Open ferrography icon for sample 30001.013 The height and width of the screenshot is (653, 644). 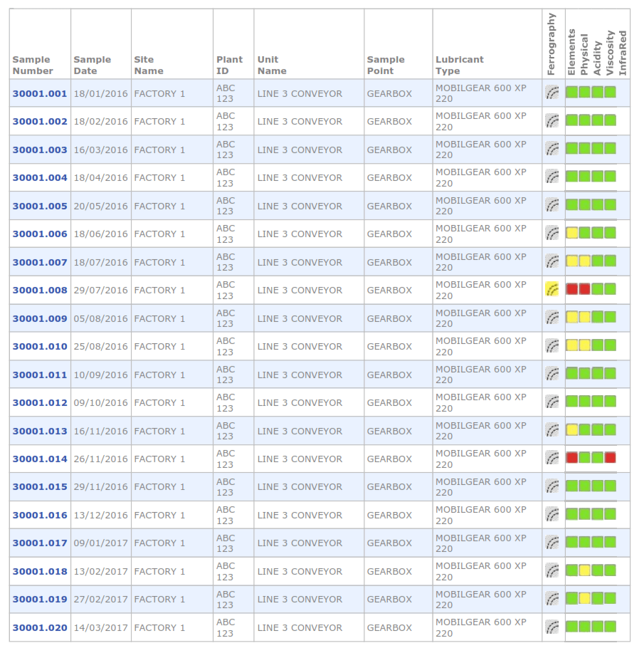(x=552, y=430)
